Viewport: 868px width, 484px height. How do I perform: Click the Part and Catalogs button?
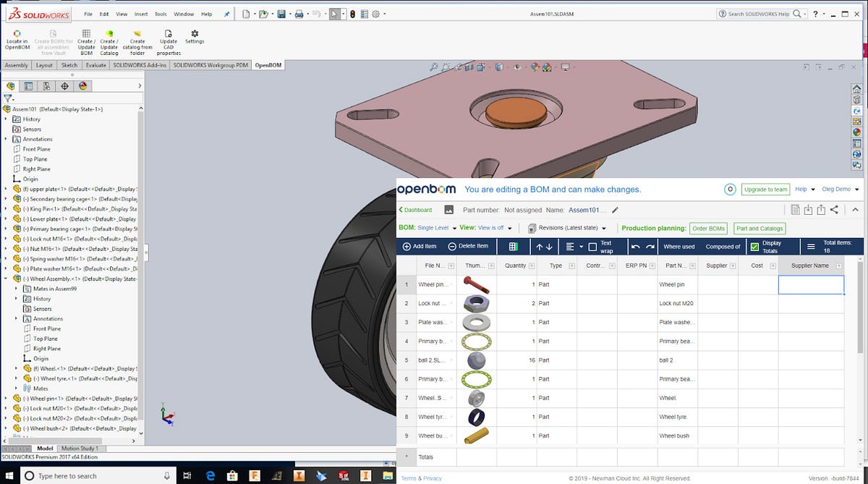click(x=760, y=228)
